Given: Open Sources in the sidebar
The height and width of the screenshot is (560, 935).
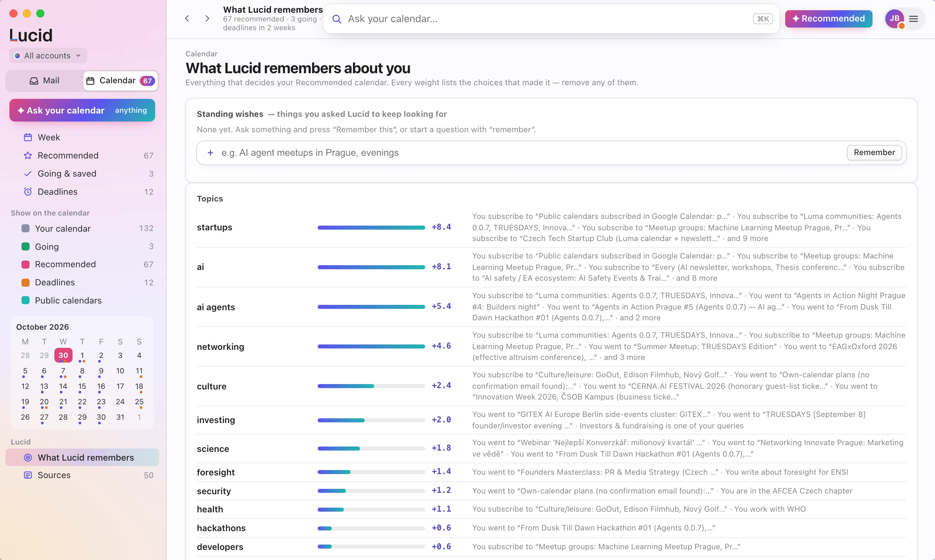Looking at the screenshot, I should click(82, 475).
